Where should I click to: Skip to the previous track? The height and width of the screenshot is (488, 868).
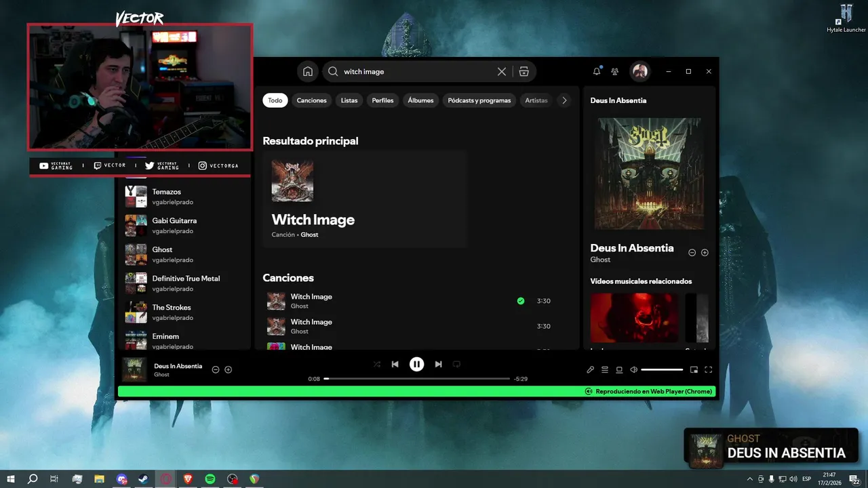point(395,364)
